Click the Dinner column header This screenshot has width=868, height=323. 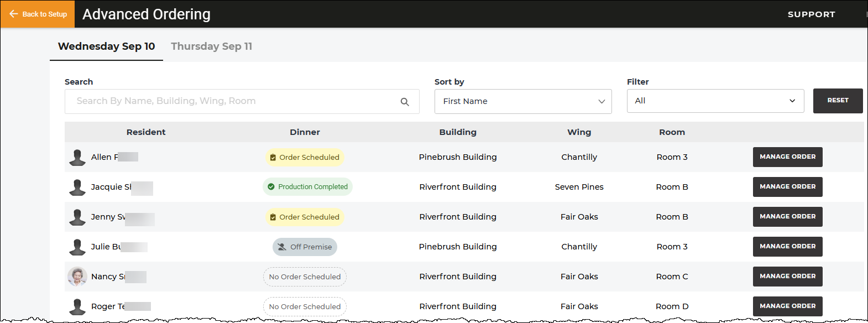[x=305, y=132]
